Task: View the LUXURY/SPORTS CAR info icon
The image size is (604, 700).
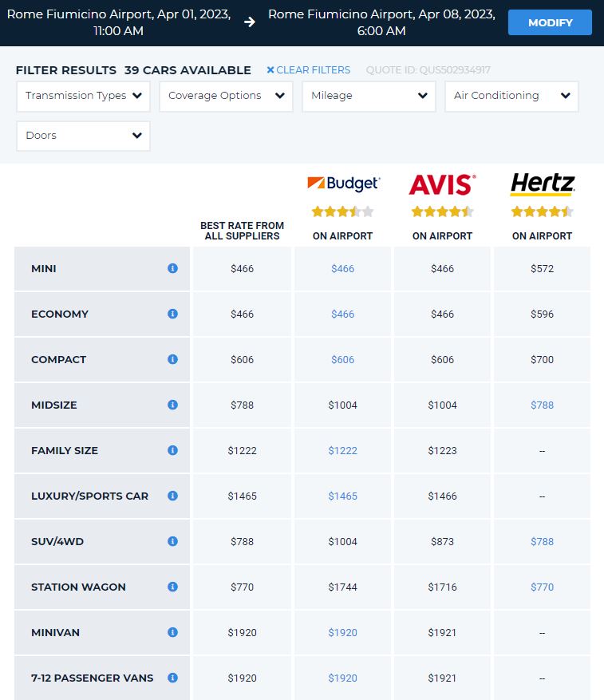Action: 172,496
